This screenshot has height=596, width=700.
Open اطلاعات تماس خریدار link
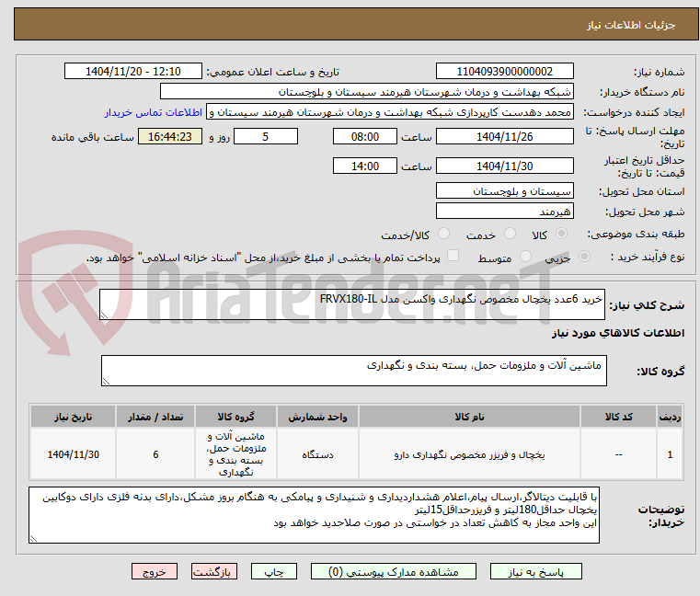[154, 112]
